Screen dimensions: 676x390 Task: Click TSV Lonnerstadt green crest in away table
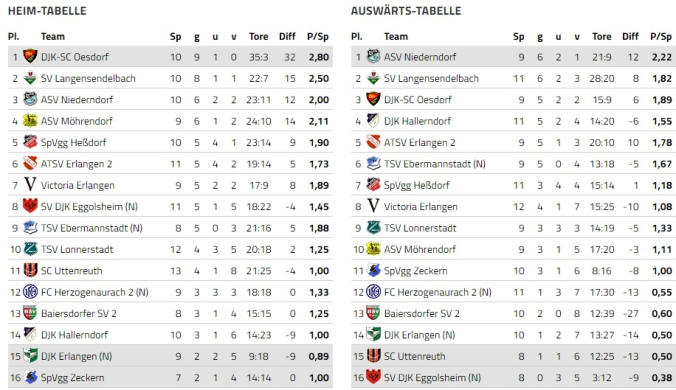[x=373, y=228]
